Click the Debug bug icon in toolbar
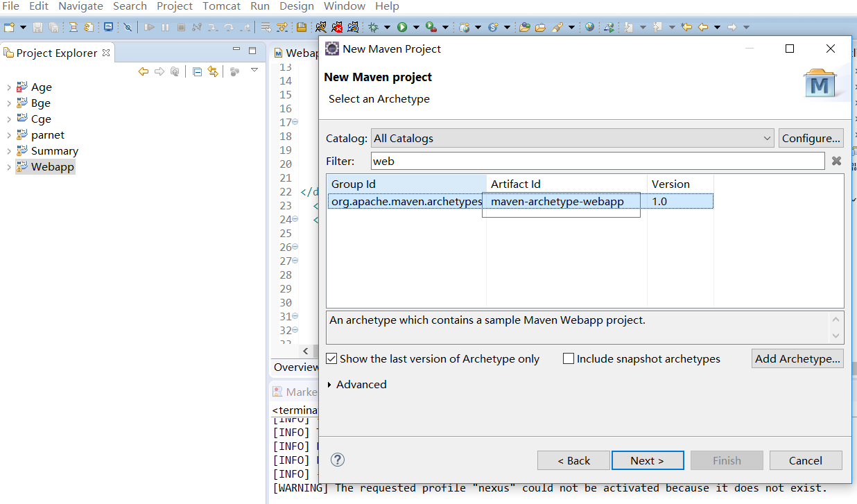The width and height of the screenshot is (857, 504). pos(373,27)
